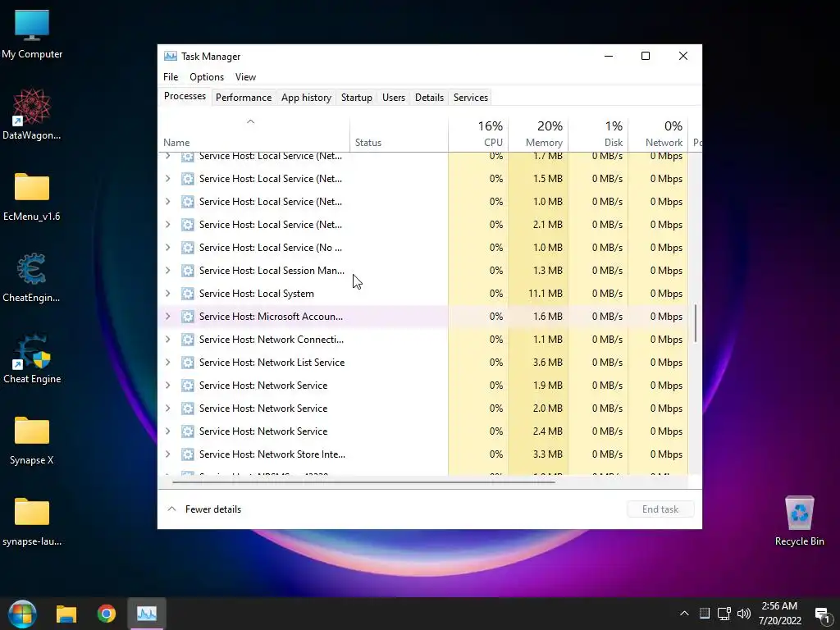
Task: Switch to Services tab
Action: coord(470,98)
